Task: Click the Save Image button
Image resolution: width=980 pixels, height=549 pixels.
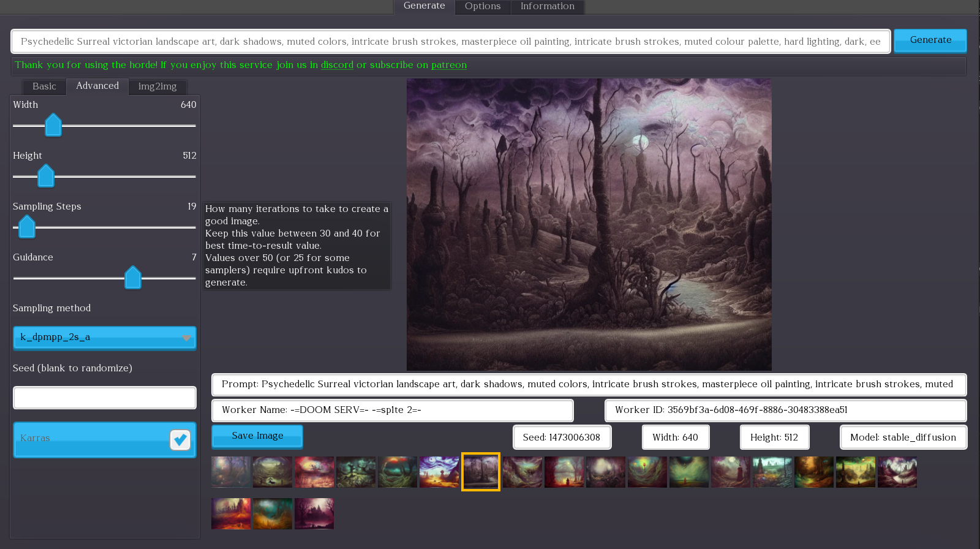Action: pos(257,436)
